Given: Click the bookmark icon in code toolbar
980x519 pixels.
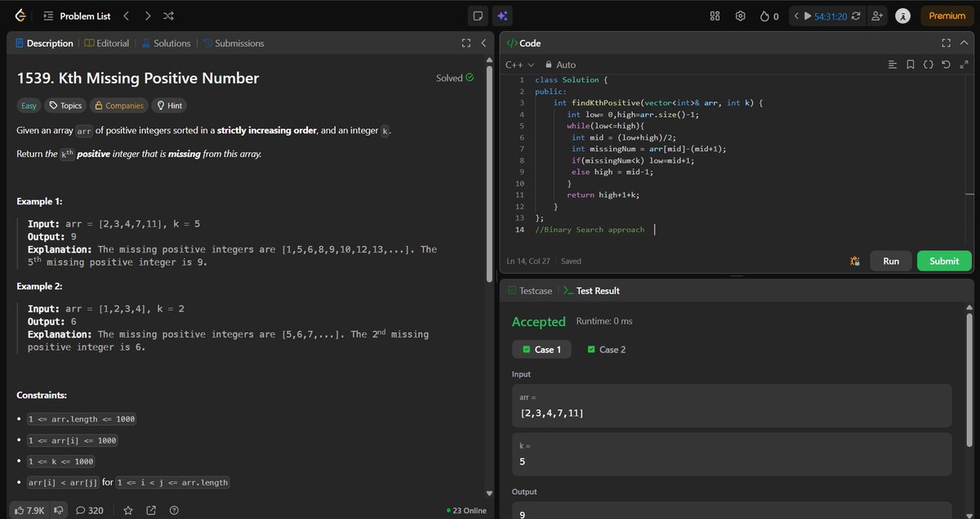Looking at the screenshot, I should click(x=911, y=65).
